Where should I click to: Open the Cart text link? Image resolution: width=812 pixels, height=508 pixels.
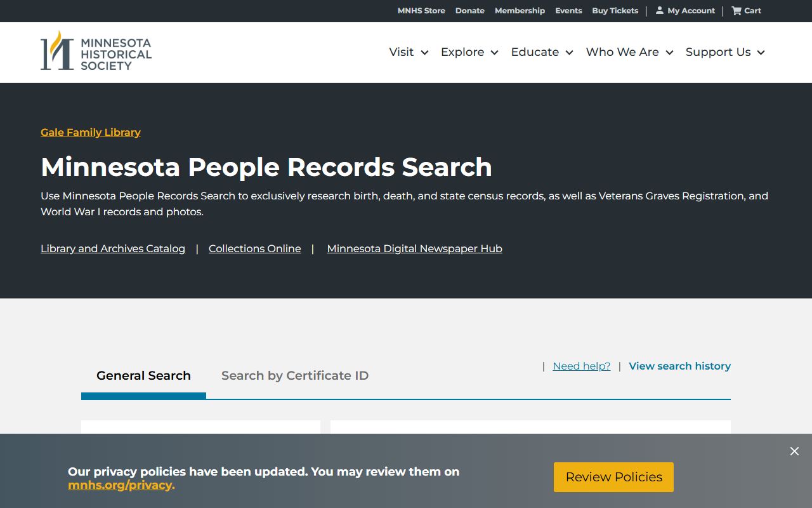coord(752,11)
